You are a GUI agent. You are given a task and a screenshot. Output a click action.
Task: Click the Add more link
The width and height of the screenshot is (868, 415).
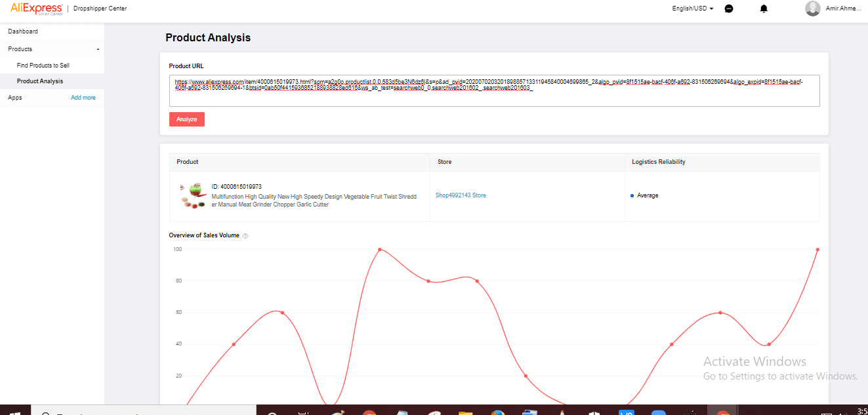tap(83, 98)
